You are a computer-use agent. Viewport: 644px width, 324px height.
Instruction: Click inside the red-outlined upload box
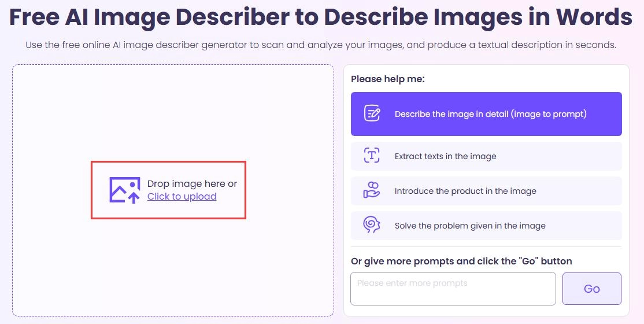pyautogui.click(x=169, y=209)
